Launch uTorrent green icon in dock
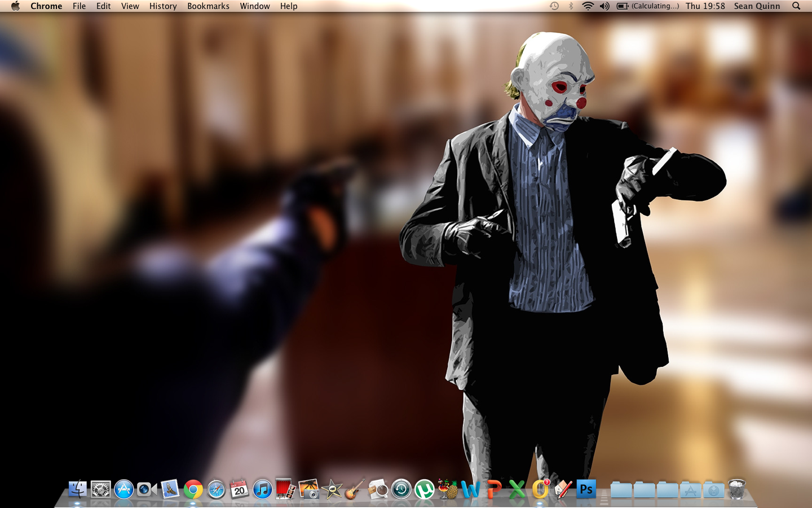The height and width of the screenshot is (508, 812). pyautogui.click(x=425, y=489)
